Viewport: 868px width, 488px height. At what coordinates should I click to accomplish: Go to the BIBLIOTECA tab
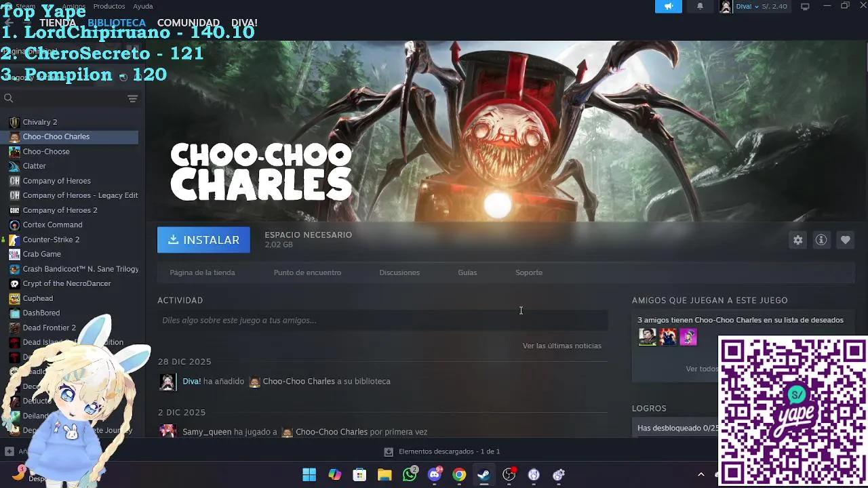point(117,23)
